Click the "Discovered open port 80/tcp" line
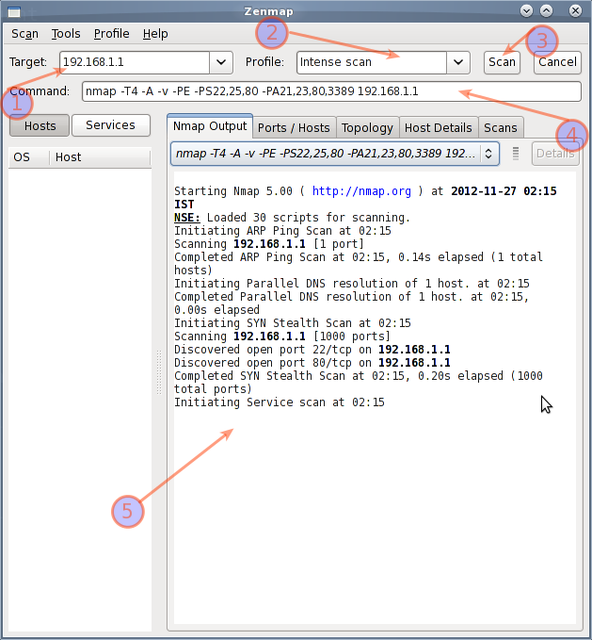 (x=312, y=363)
